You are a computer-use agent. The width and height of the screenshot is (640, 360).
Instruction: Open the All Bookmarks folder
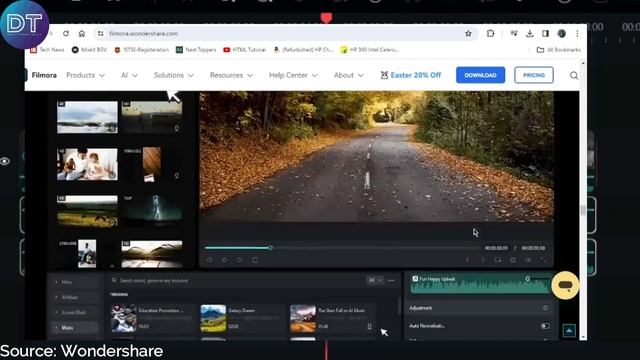pyautogui.click(x=559, y=50)
